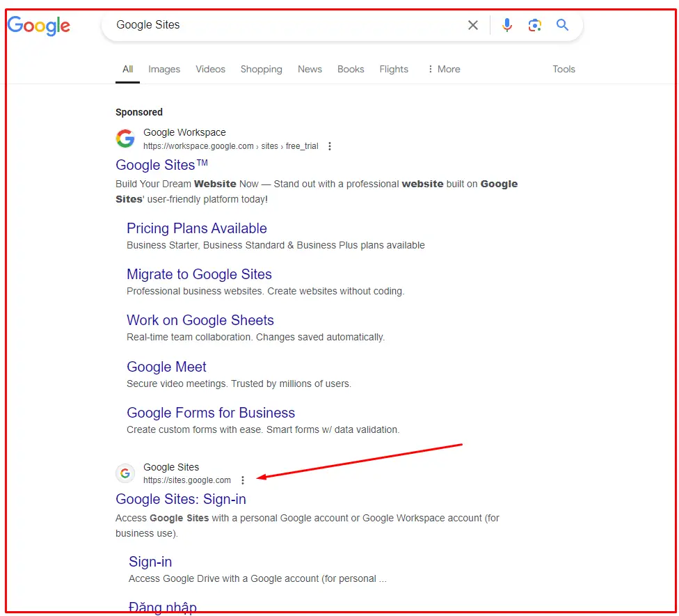Open the Tools options
The image size is (679, 616).
[x=564, y=70]
